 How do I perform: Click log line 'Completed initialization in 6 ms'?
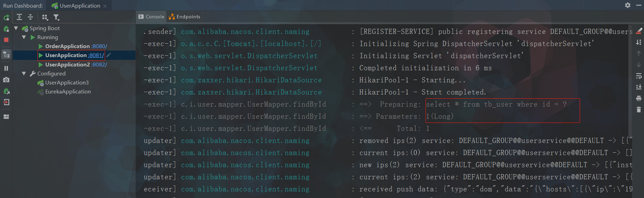coord(425,68)
